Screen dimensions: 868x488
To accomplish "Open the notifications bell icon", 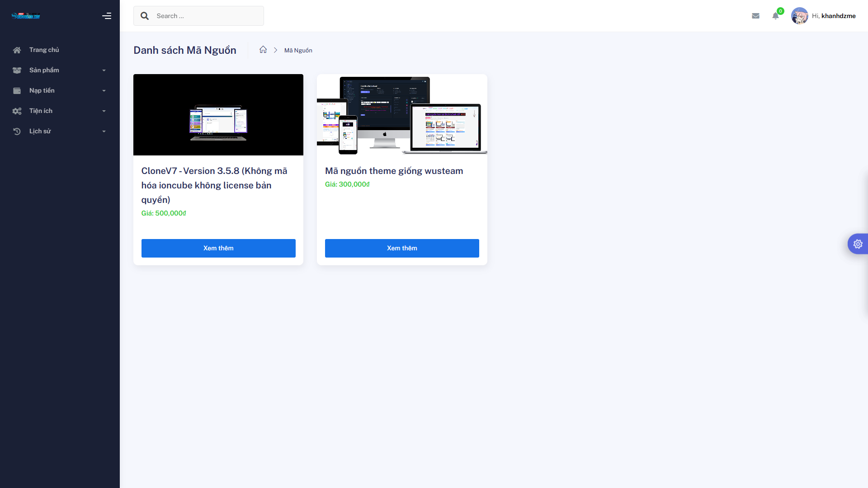I will click(x=775, y=16).
